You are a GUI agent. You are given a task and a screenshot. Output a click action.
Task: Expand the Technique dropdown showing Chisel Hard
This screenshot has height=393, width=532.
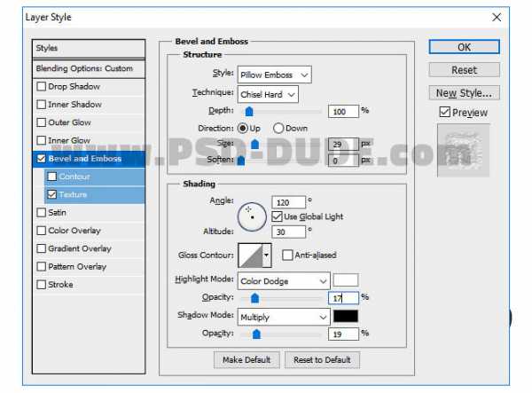[268, 93]
